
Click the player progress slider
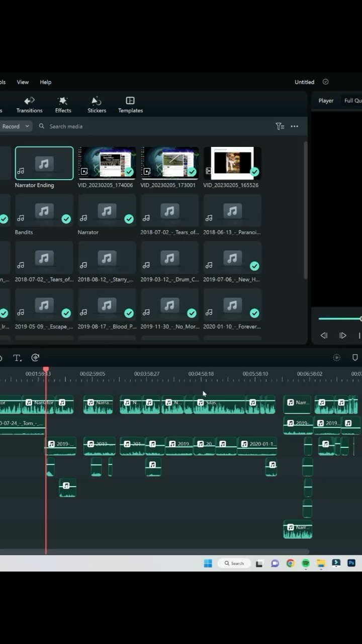point(340,318)
